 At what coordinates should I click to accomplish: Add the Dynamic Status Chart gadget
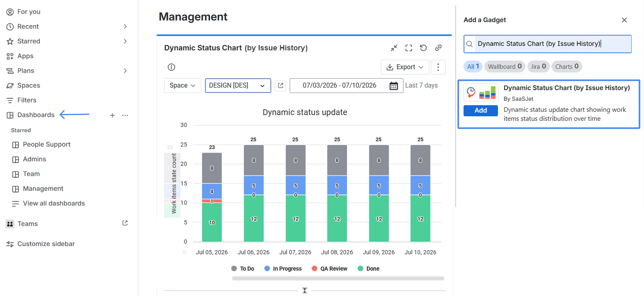[481, 111]
